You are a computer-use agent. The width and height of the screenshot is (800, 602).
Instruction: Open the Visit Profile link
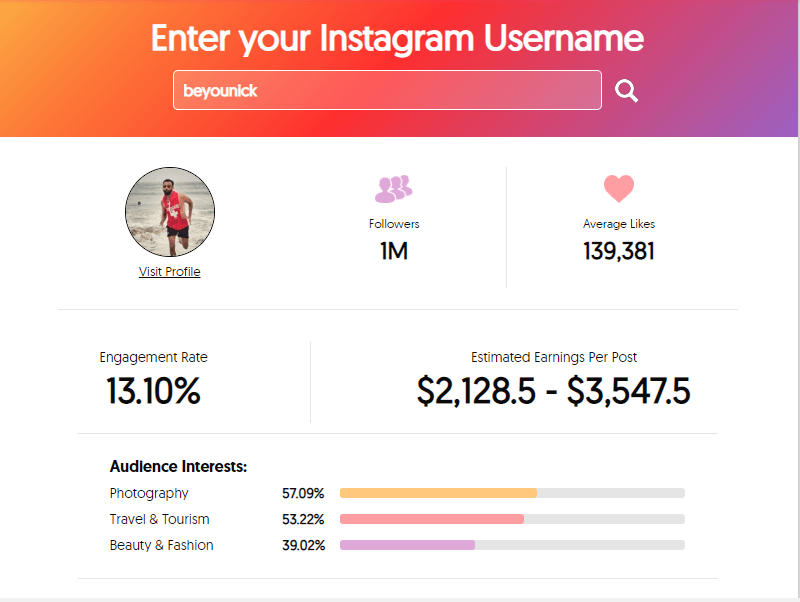[x=169, y=271]
